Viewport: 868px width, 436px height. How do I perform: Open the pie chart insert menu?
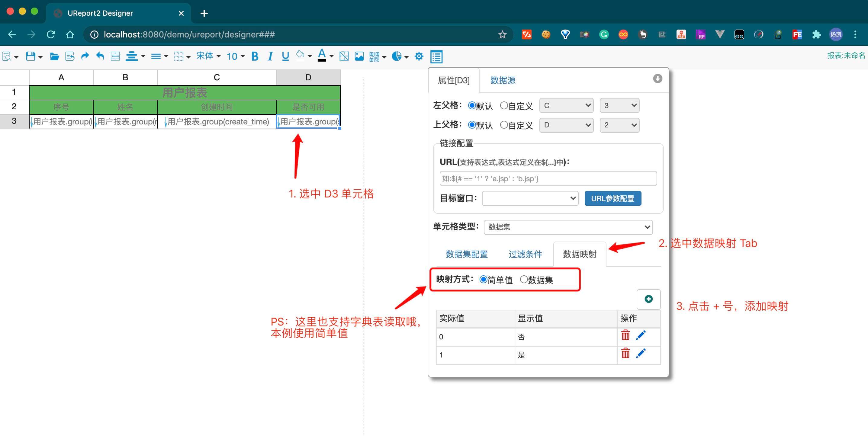coord(400,56)
